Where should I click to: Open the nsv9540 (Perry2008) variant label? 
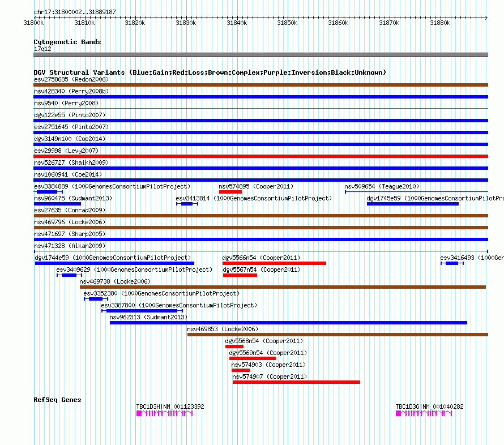pyautogui.click(x=66, y=103)
